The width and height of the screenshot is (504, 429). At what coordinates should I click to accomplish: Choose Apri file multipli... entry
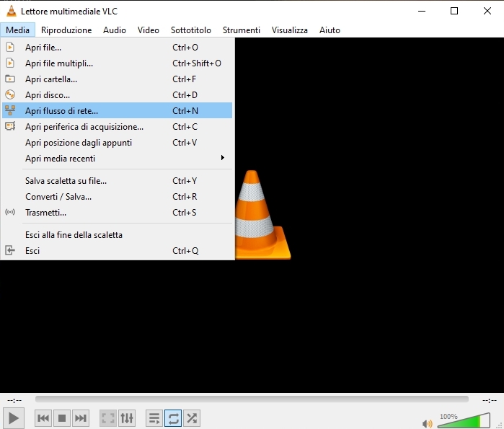tap(117, 63)
